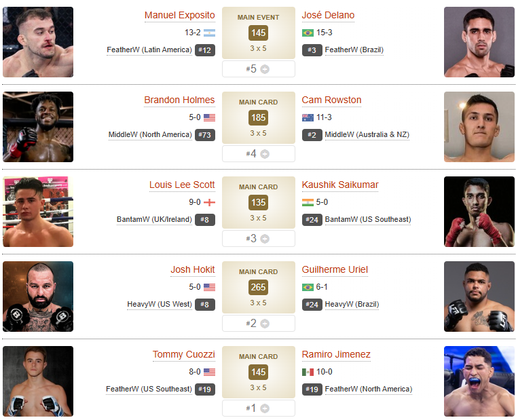This screenshot has height=420, width=516.
Task: Click the plus icon next to fight #5
Action: point(265,69)
